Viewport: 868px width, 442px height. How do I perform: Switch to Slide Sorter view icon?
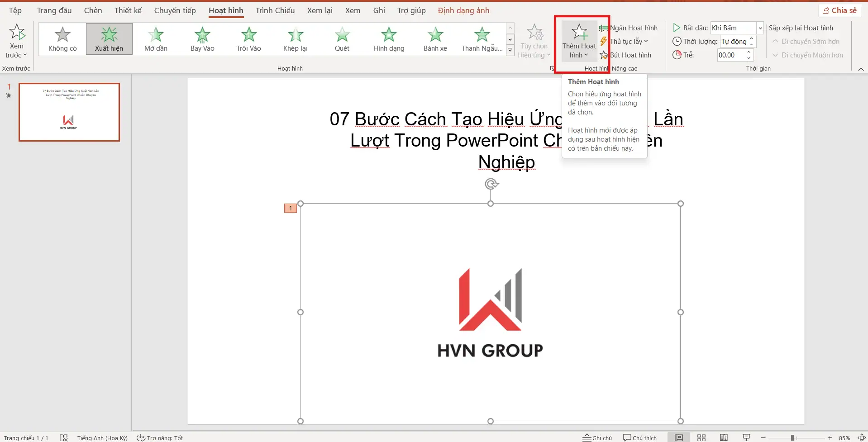click(x=701, y=437)
